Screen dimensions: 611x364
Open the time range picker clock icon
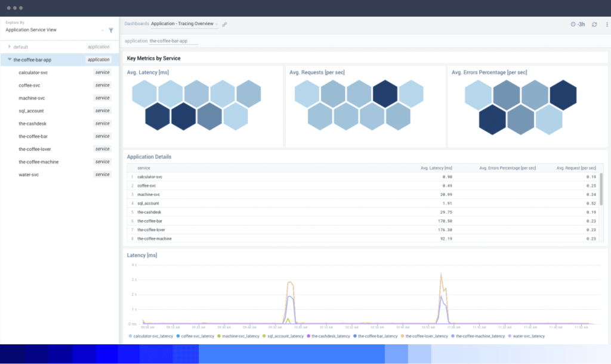[573, 24]
